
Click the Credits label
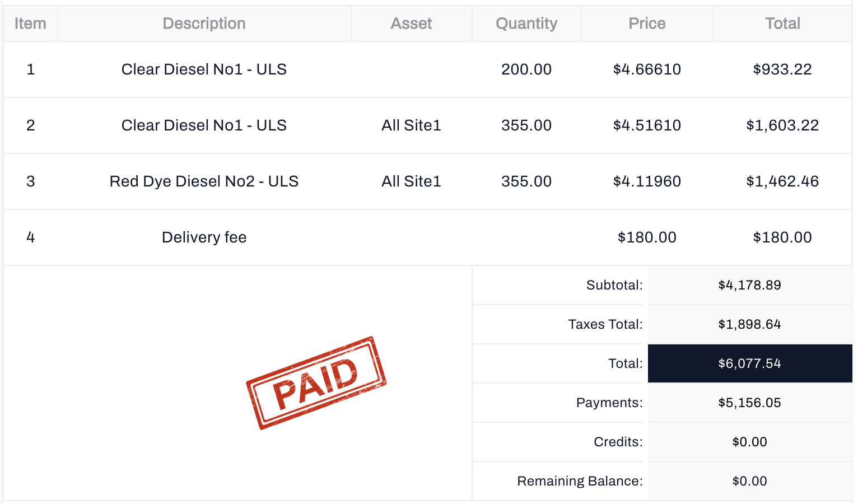pyautogui.click(x=618, y=442)
